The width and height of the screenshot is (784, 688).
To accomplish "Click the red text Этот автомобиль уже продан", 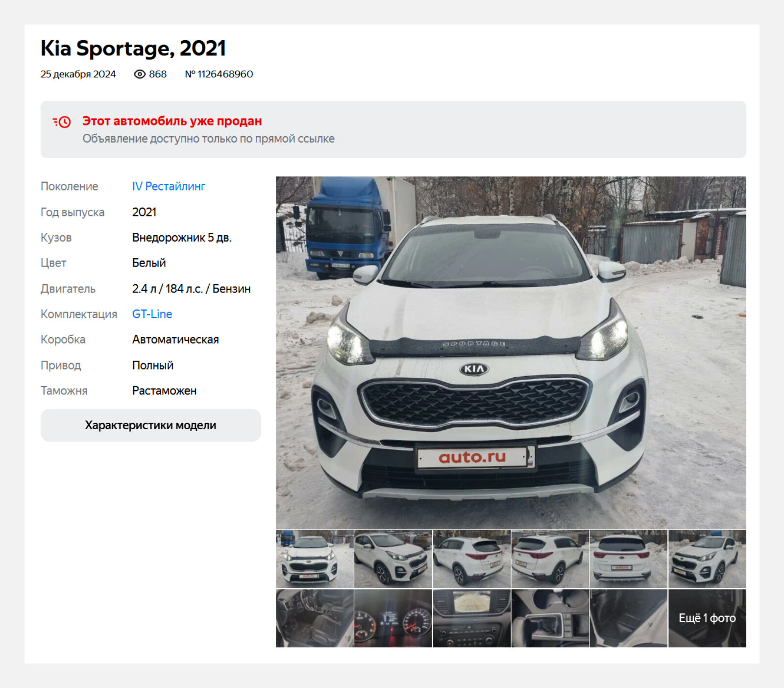I will (172, 121).
